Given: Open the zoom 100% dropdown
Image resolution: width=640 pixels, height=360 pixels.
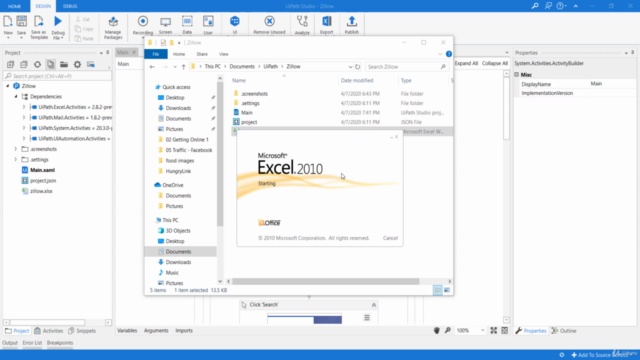Looking at the screenshot, I should click(482, 331).
